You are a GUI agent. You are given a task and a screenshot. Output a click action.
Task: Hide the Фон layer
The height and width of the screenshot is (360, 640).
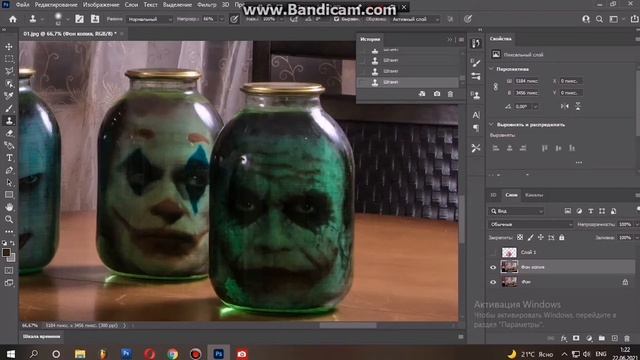pos(493,282)
